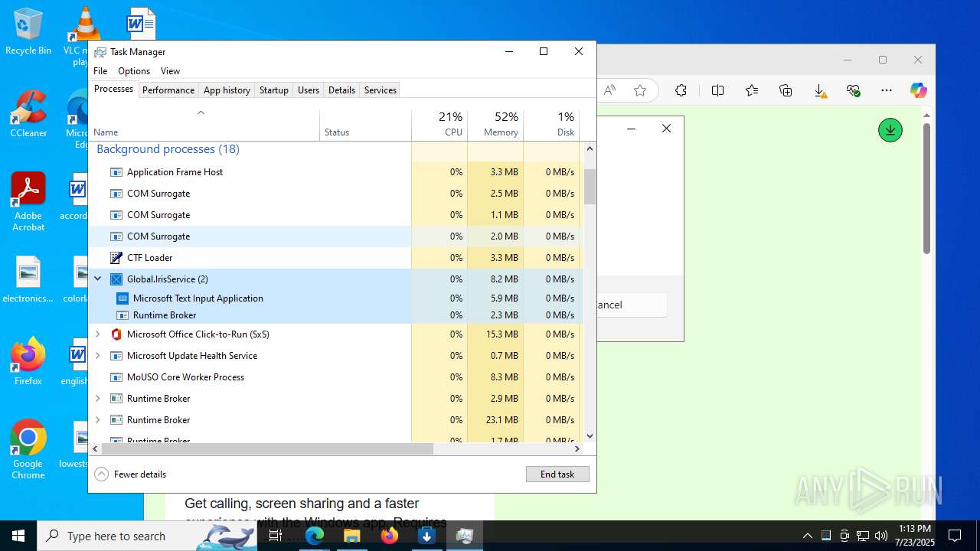The width and height of the screenshot is (980, 551).
Task: Open Firefox desktop shortcut
Action: point(28,361)
